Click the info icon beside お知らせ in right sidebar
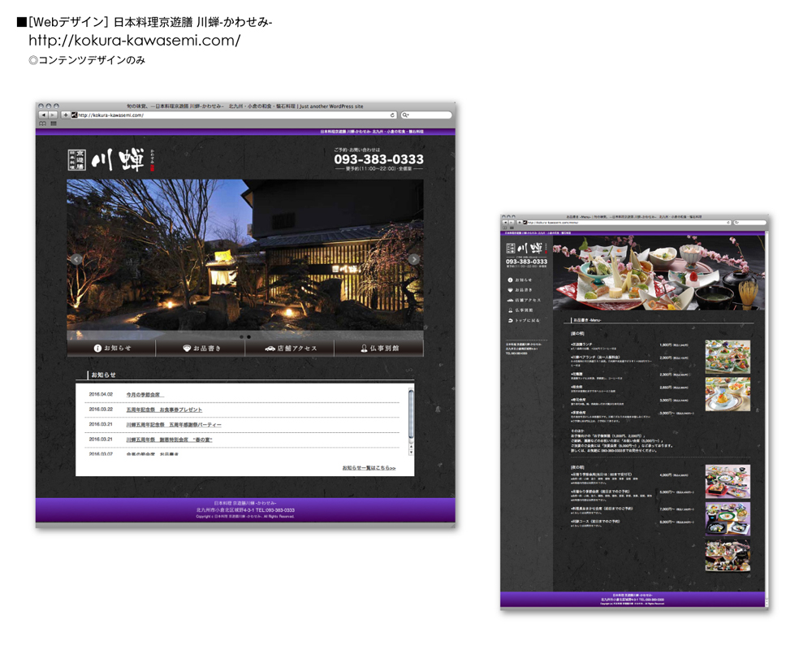This screenshot has width=812, height=650. pos(510,279)
